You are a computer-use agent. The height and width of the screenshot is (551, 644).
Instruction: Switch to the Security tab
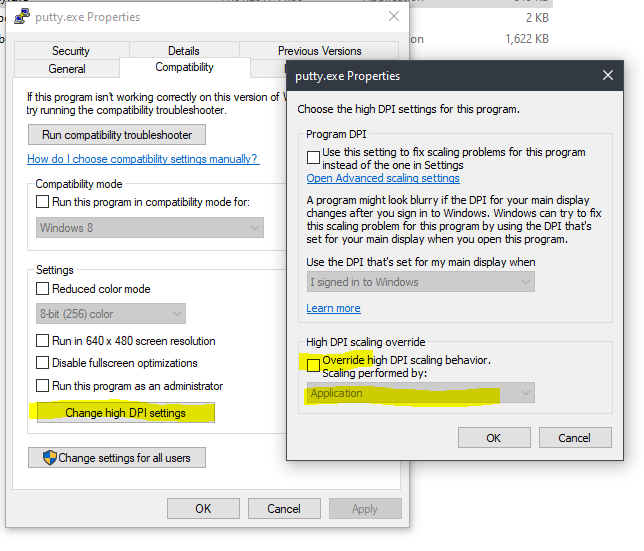(x=71, y=51)
